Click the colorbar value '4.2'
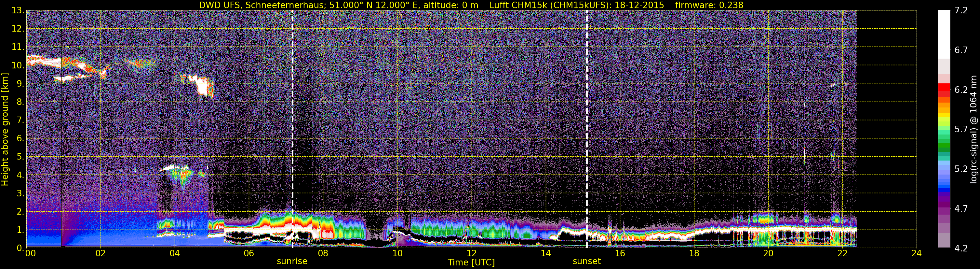 [x=961, y=248]
